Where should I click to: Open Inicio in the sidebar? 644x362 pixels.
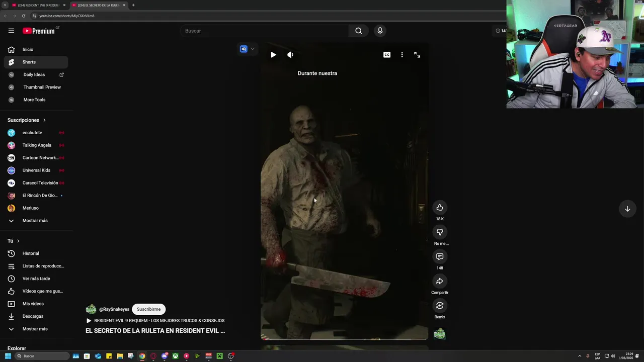(35, 49)
